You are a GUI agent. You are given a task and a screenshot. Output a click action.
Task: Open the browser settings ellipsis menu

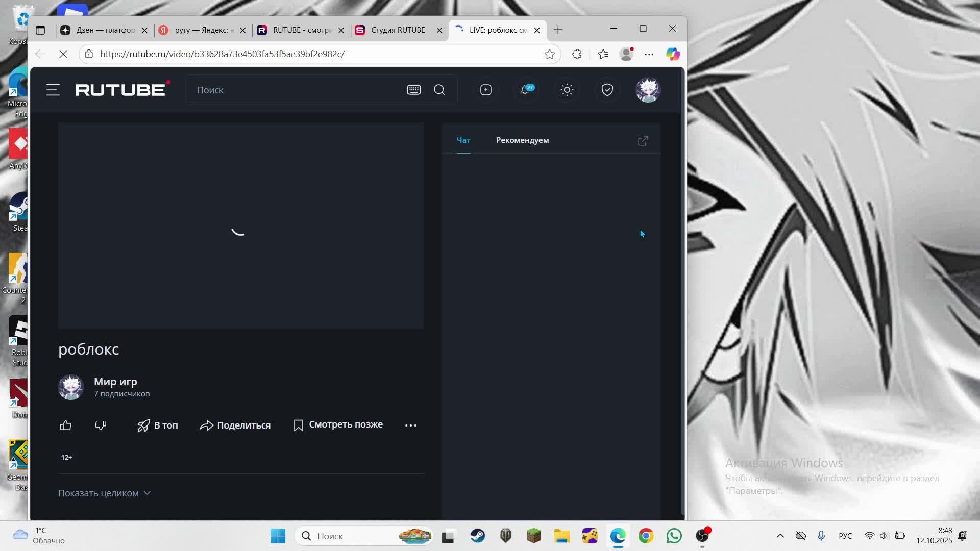[x=649, y=54]
